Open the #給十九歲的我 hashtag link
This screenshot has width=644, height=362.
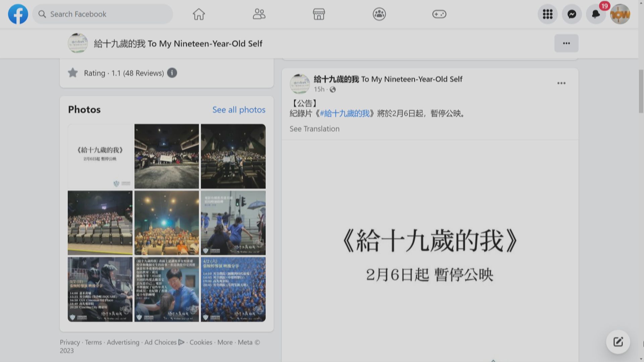click(x=345, y=114)
